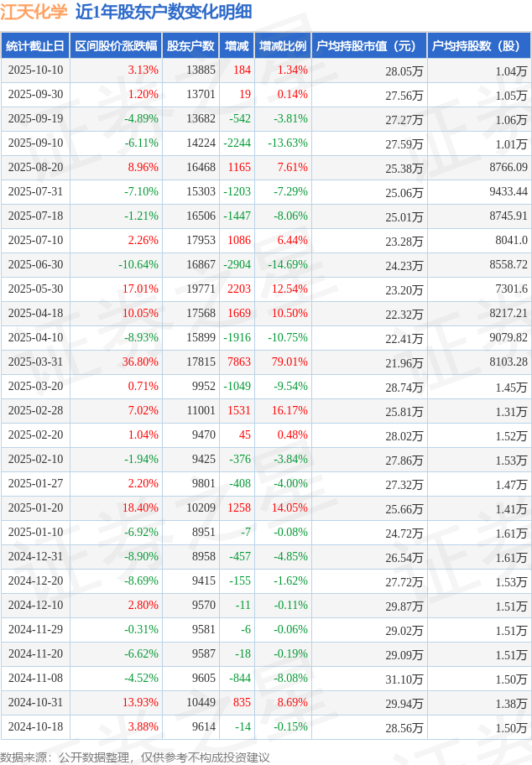
Task: Click the 2024-10-18 date cell
Action: (x=35, y=727)
